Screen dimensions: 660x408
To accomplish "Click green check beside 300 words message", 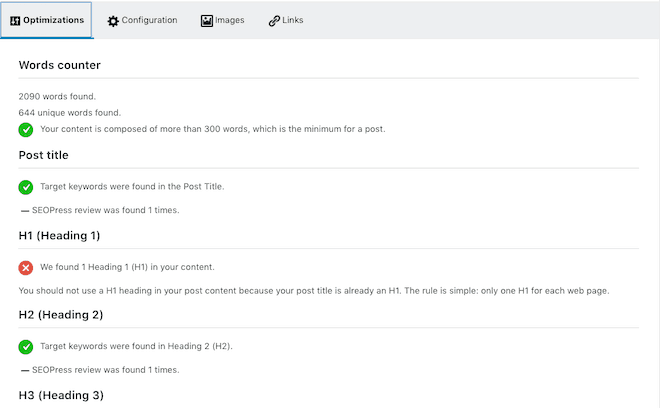I will tap(26, 130).
